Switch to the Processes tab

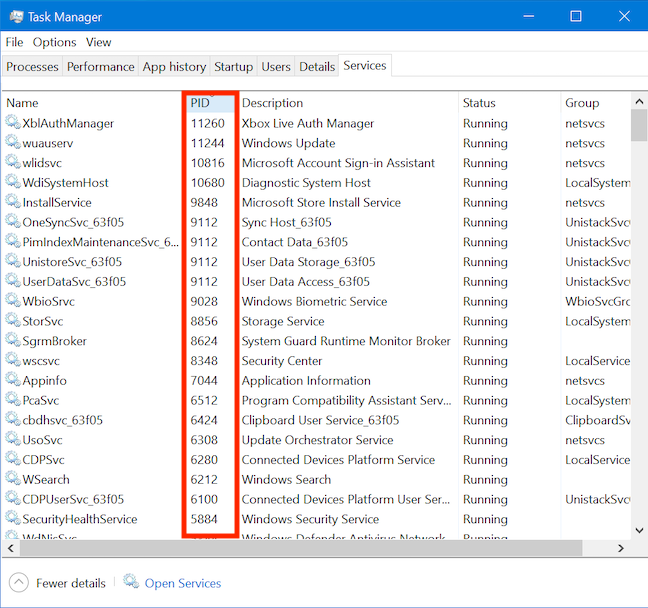pos(32,67)
